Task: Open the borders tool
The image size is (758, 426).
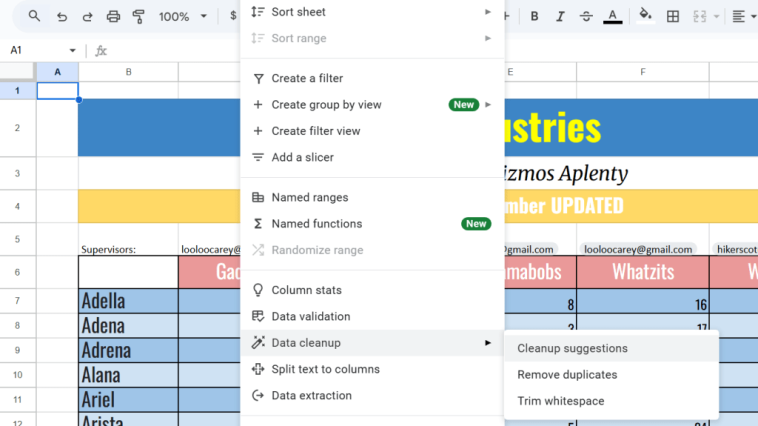Action: point(673,16)
